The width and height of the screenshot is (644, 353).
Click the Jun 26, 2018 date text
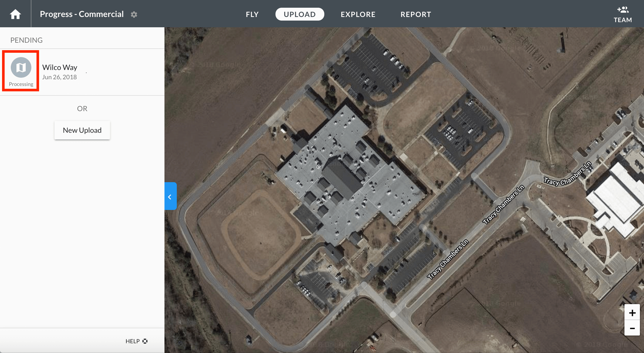(59, 77)
